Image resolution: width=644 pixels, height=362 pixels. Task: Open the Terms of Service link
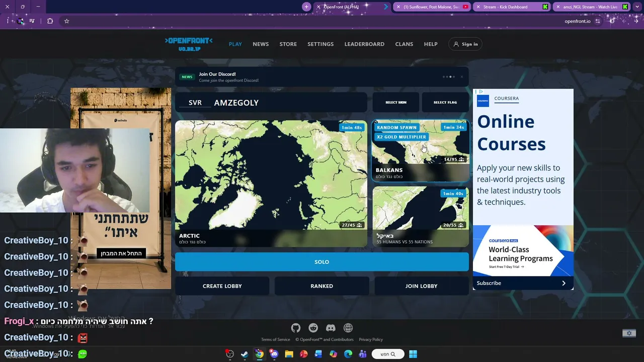[x=276, y=339]
